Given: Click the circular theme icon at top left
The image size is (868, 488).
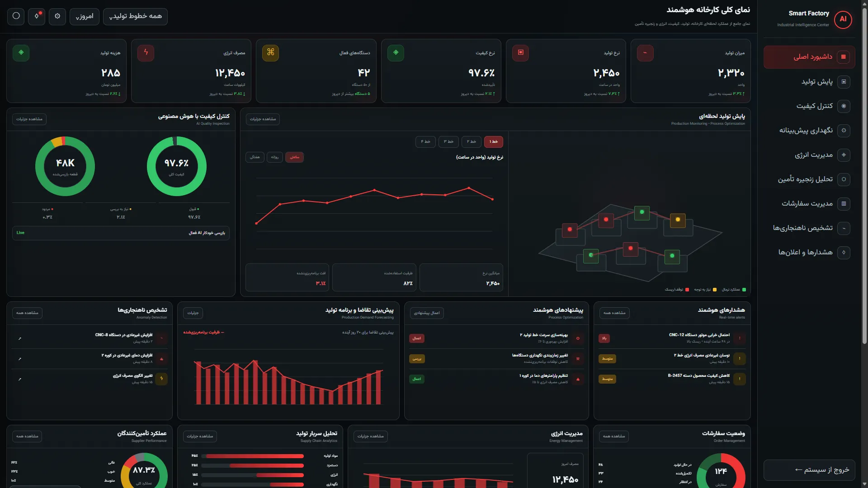Looking at the screenshot, I should click(16, 16).
